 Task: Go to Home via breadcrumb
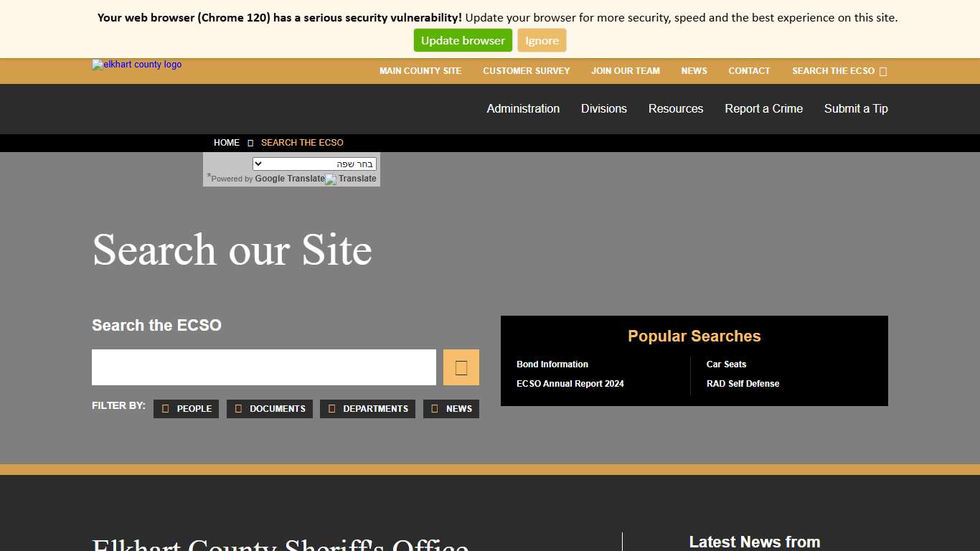[x=226, y=143]
